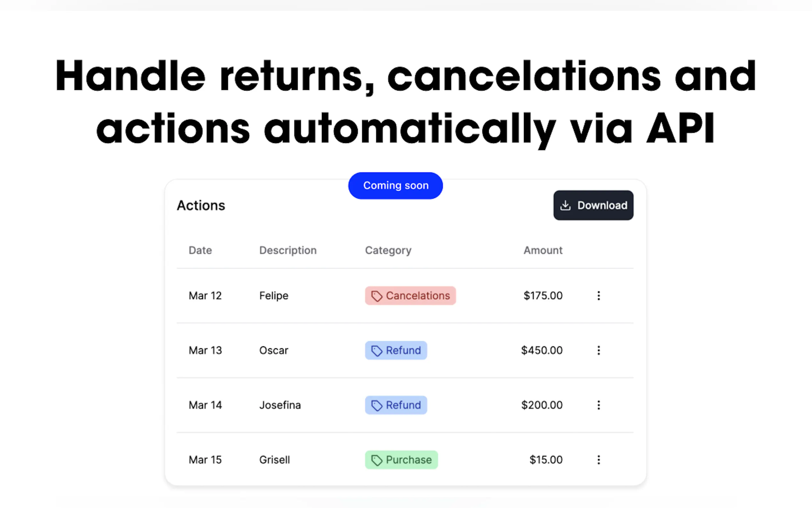Open the three-dot menu for Felipe row
The height and width of the screenshot is (508, 812).
598,296
